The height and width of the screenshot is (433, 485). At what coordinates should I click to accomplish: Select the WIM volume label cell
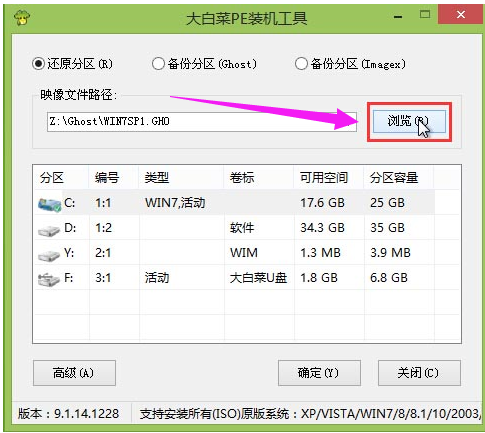[244, 253]
